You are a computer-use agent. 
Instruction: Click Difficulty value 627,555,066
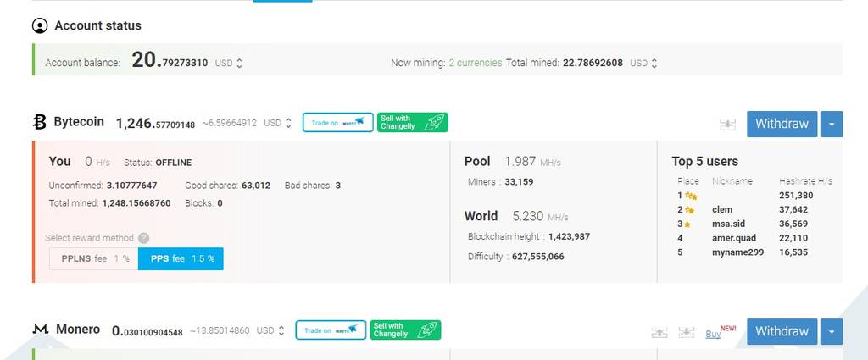[538, 257]
